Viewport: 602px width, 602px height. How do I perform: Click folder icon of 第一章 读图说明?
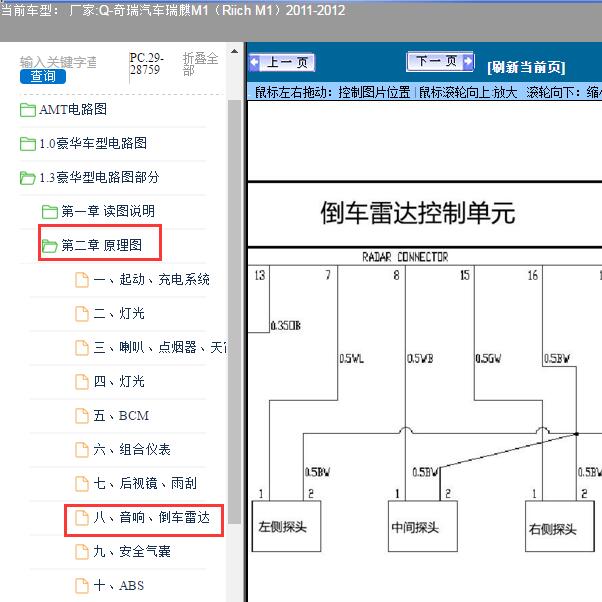(x=50, y=212)
